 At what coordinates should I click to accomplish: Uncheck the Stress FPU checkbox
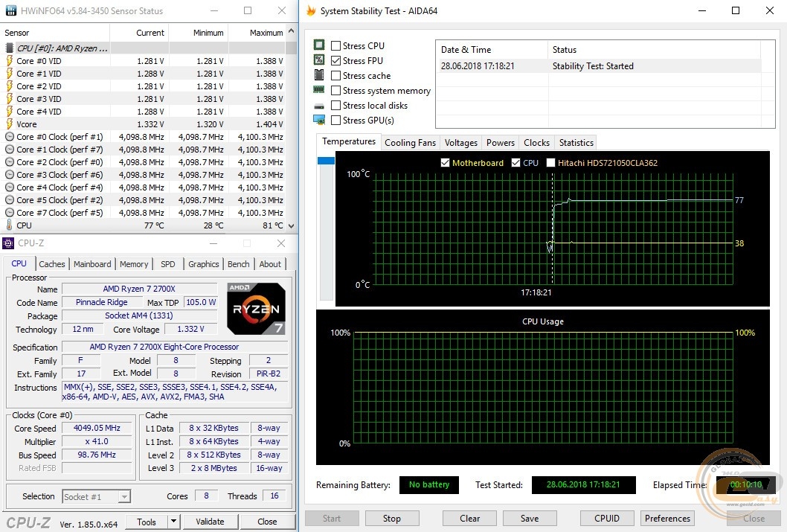pyautogui.click(x=335, y=60)
